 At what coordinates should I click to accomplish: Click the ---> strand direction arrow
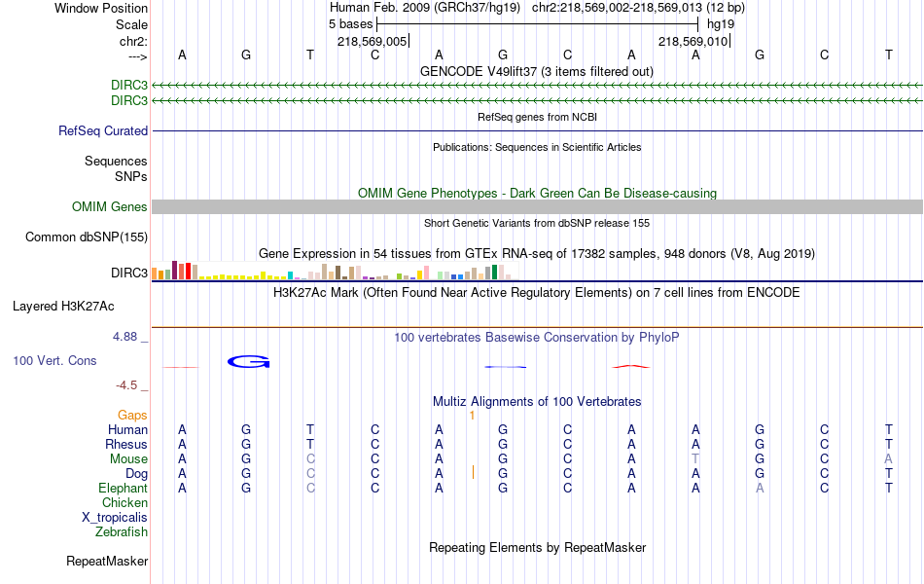137,56
